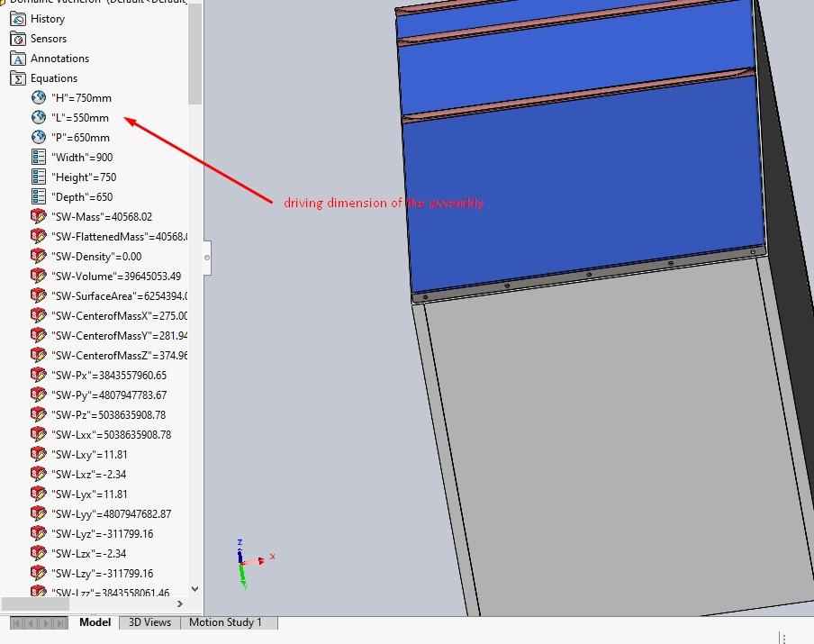
Task: Click the tree panel vertical scrollbar thumb
Action: 195,53
